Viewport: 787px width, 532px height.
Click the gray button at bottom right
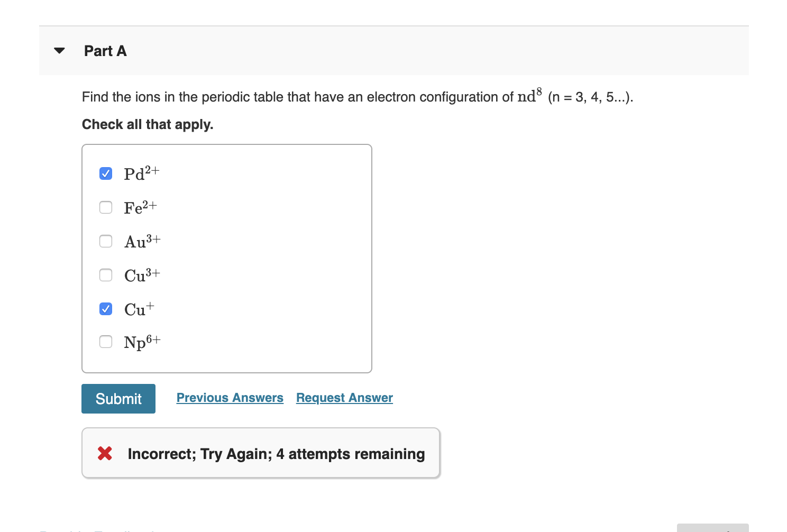(713, 528)
